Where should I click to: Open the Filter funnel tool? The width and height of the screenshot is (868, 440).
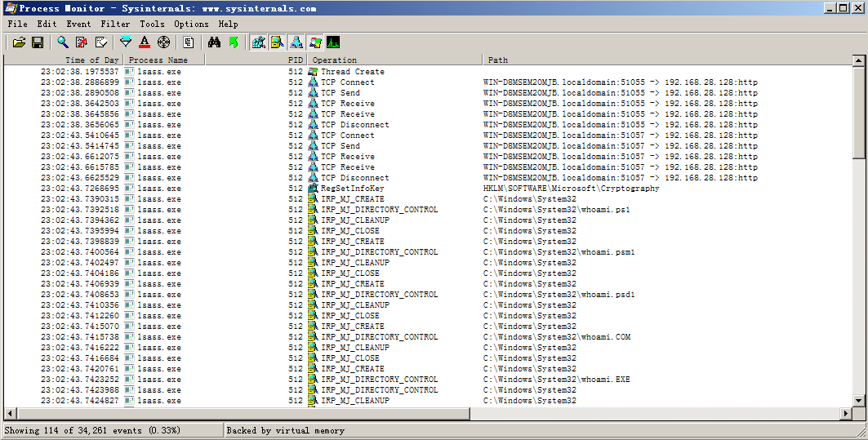(125, 42)
